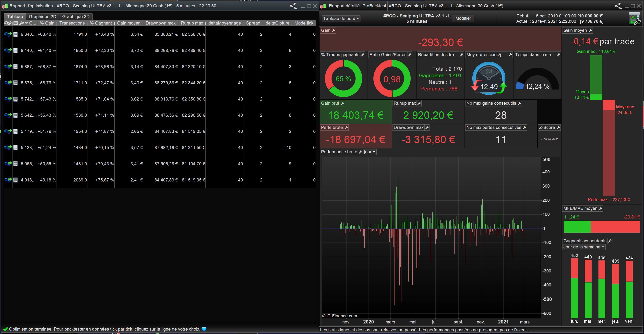
Task: Click wrench icon in table header
Action: click(22, 23)
